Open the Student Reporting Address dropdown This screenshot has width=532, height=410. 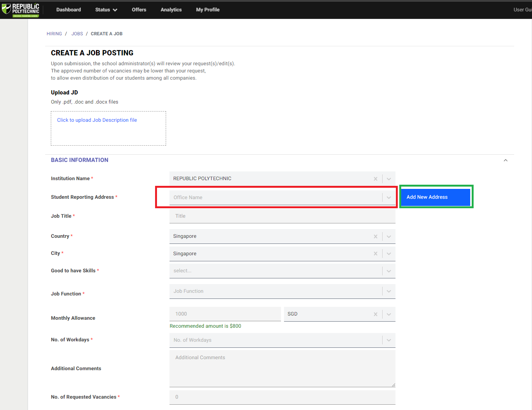(389, 198)
